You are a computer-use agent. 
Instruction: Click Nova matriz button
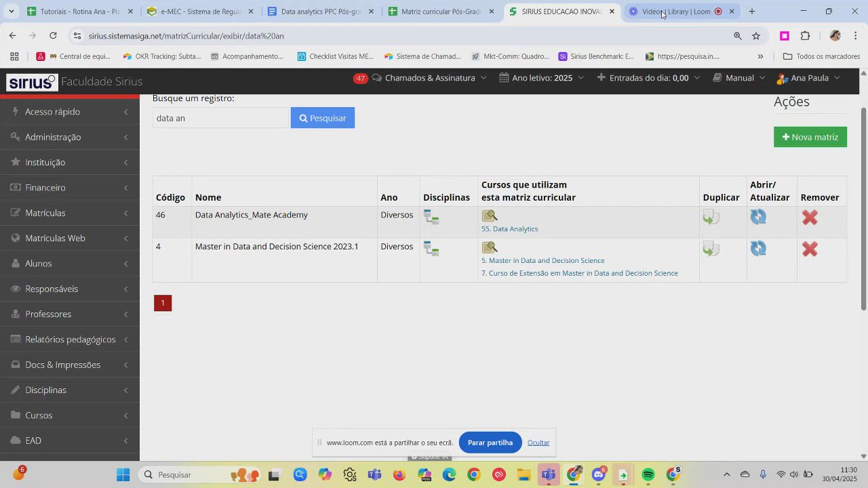[x=810, y=137]
